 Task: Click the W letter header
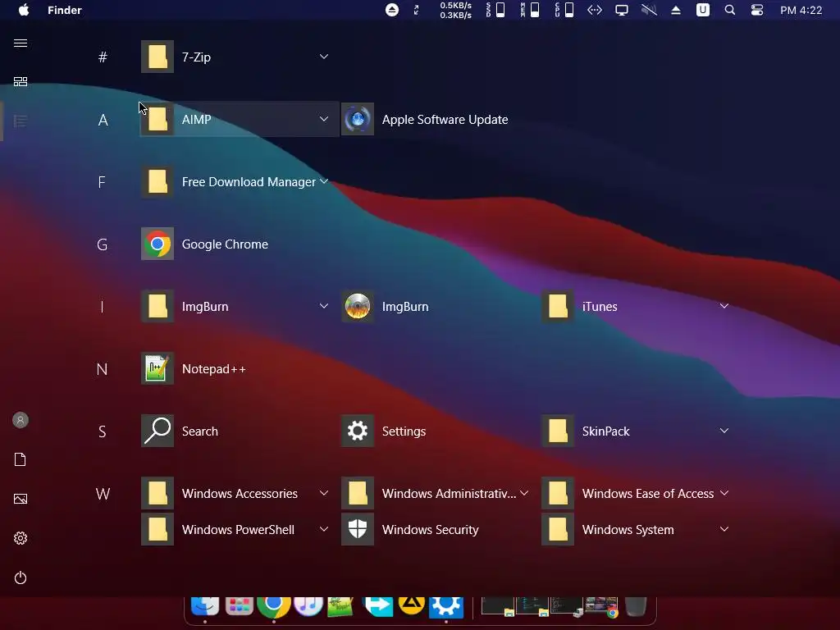pyautogui.click(x=103, y=493)
